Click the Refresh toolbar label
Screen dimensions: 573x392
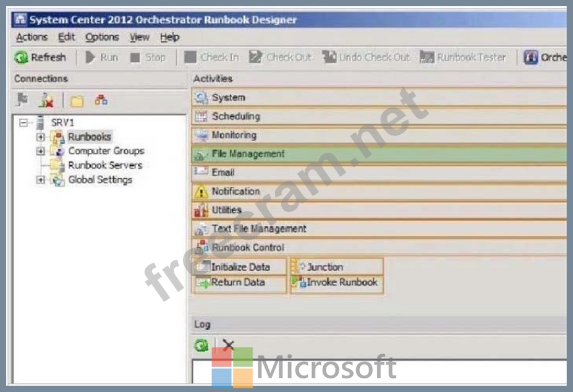48,58
